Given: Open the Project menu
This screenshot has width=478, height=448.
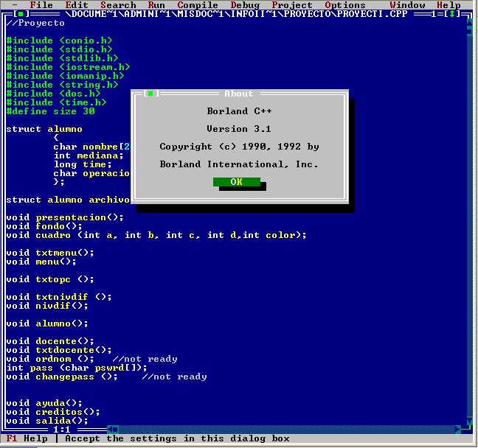Looking at the screenshot, I should [292, 5].
